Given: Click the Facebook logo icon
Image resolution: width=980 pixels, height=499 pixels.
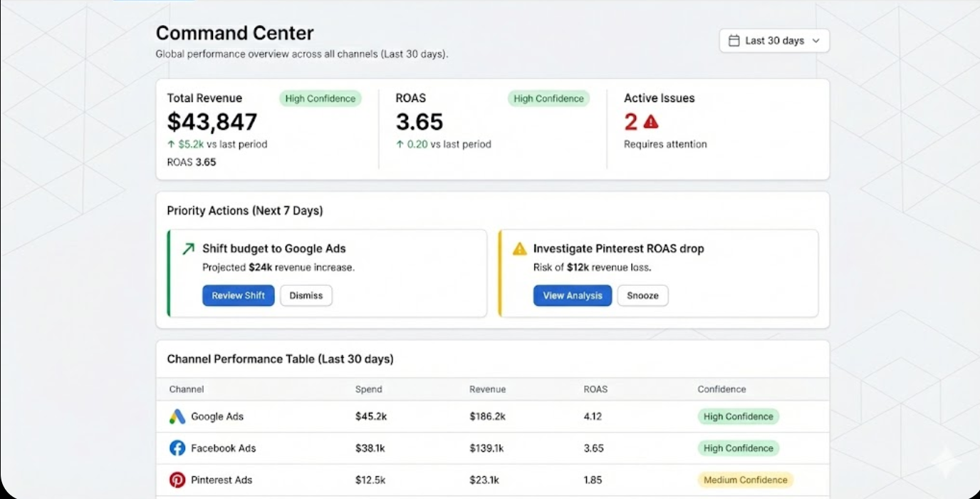Looking at the screenshot, I should click(177, 448).
